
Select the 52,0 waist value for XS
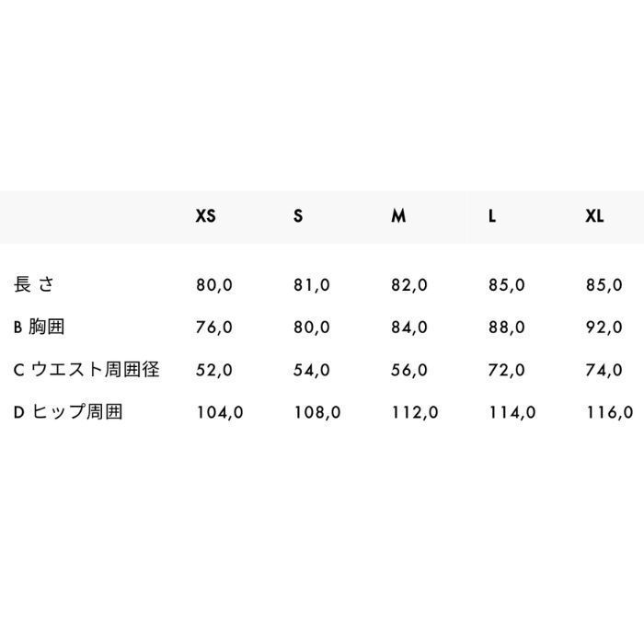pyautogui.click(x=214, y=370)
